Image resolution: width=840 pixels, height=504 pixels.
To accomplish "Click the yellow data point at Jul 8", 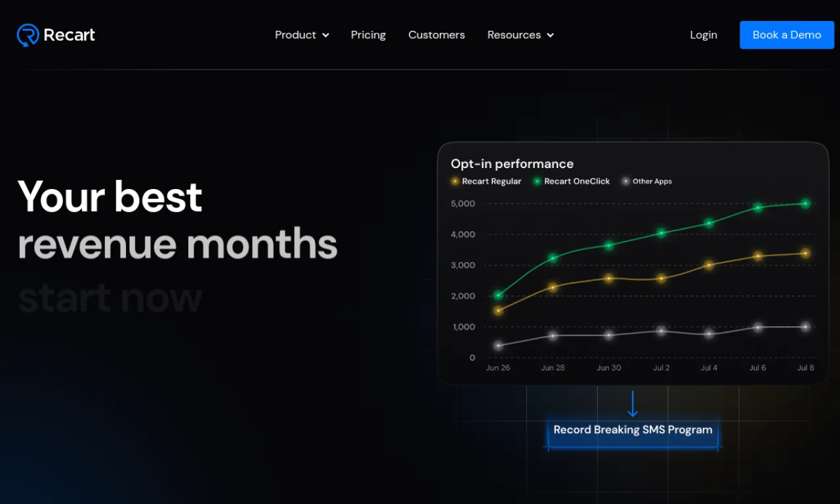I will (805, 253).
